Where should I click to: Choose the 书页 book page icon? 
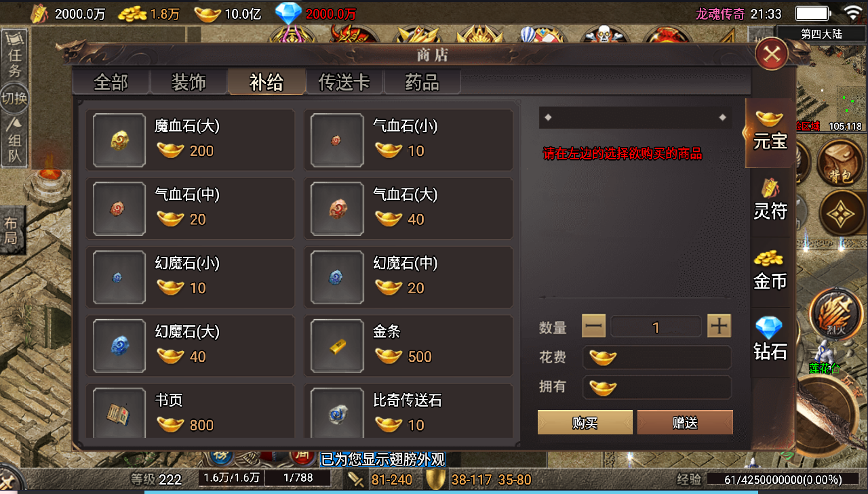pyautogui.click(x=119, y=413)
